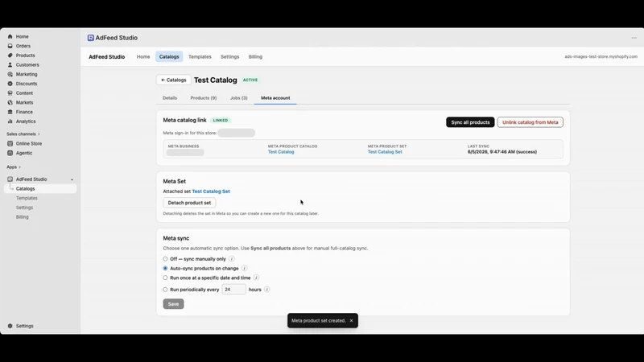Image resolution: width=644 pixels, height=362 pixels.
Task: Select Run once at a specific date and time
Action: [165, 278]
